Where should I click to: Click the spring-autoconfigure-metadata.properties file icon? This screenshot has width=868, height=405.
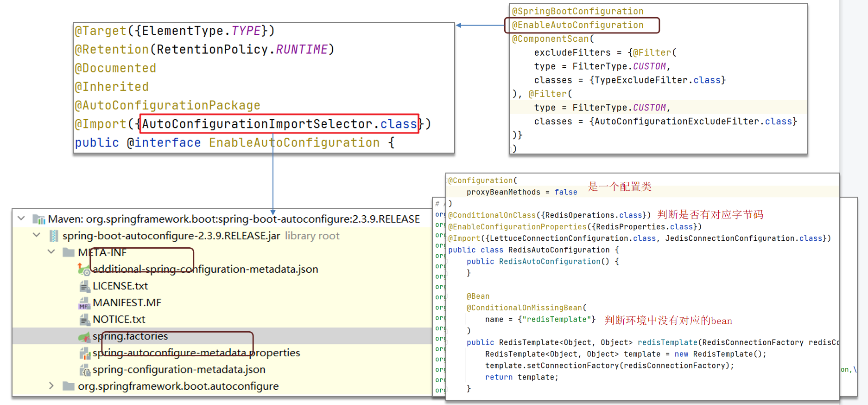[84, 354]
